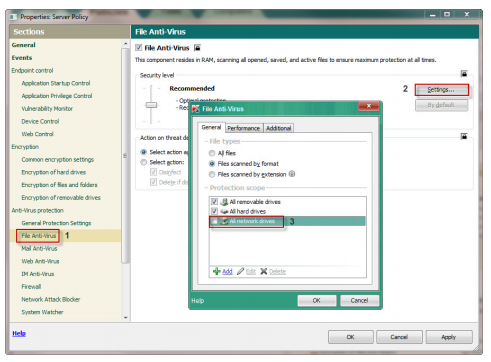Open Encryption of removable drives
This screenshot has width=491, height=362.
click(61, 197)
